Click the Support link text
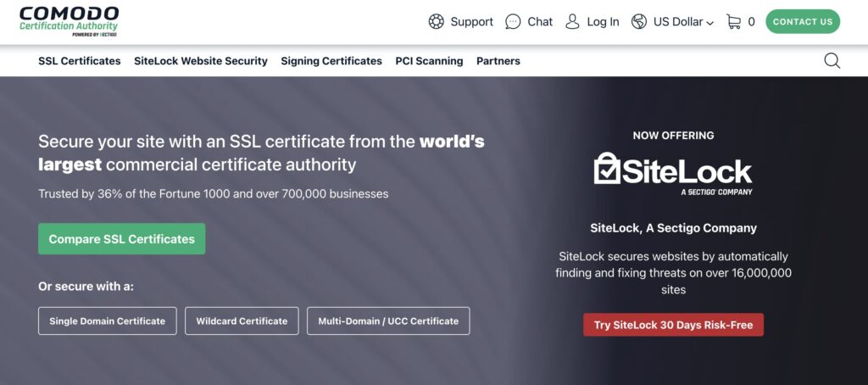Screen dimensions: 868x385 pos(471,21)
